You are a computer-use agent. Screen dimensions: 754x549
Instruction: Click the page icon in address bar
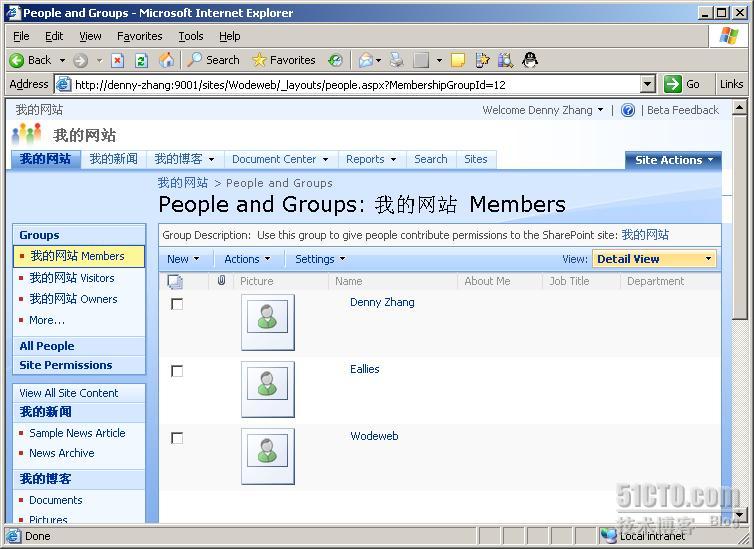click(x=63, y=85)
